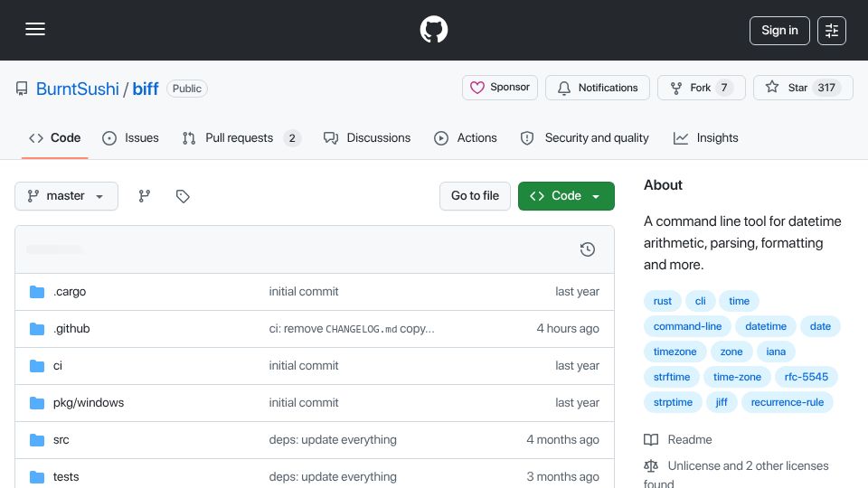This screenshot has height=488, width=868.
Task: Open the ci folder
Action: click(x=58, y=366)
